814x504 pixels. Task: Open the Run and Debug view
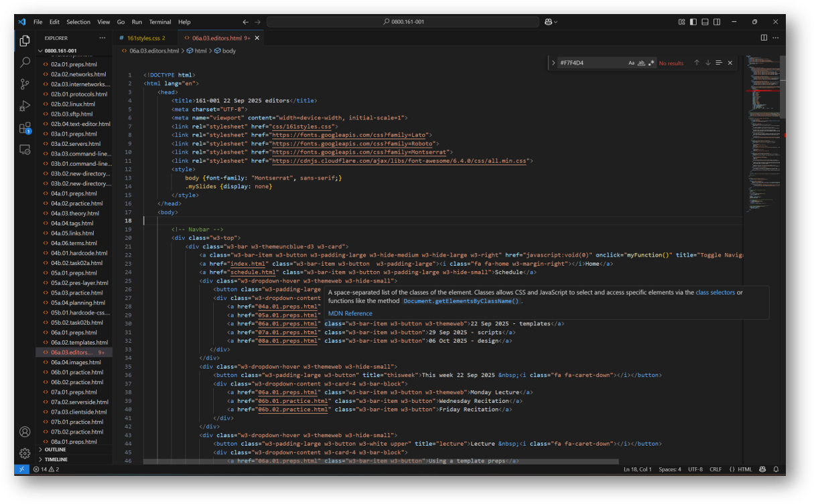(24, 105)
